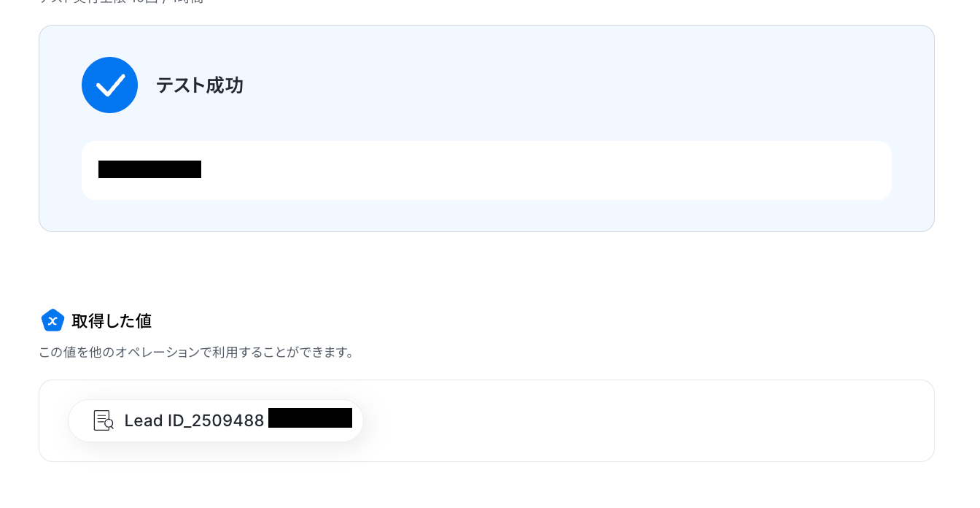Click the "Lead ID" label in the chip
The image size is (980, 508).
pos(152,421)
